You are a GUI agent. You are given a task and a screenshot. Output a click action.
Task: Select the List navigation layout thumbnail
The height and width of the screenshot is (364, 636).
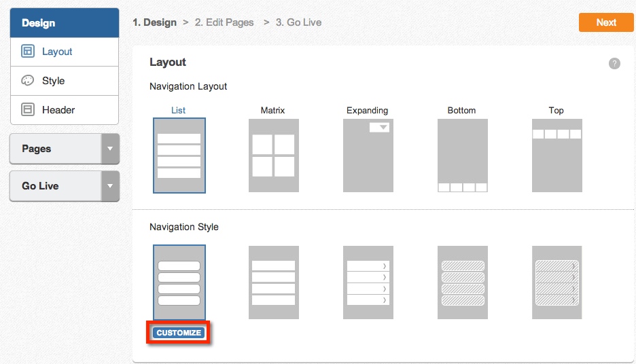pyautogui.click(x=179, y=156)
